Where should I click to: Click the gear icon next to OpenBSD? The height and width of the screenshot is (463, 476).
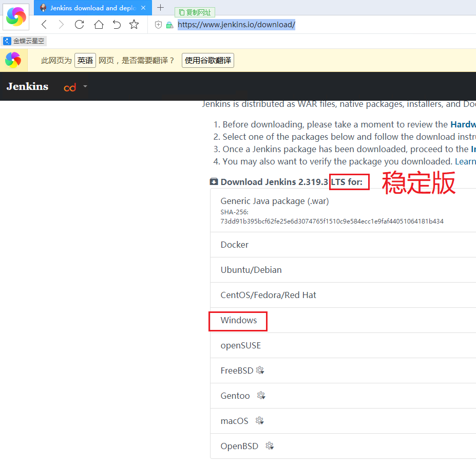(x=270, y=446)
